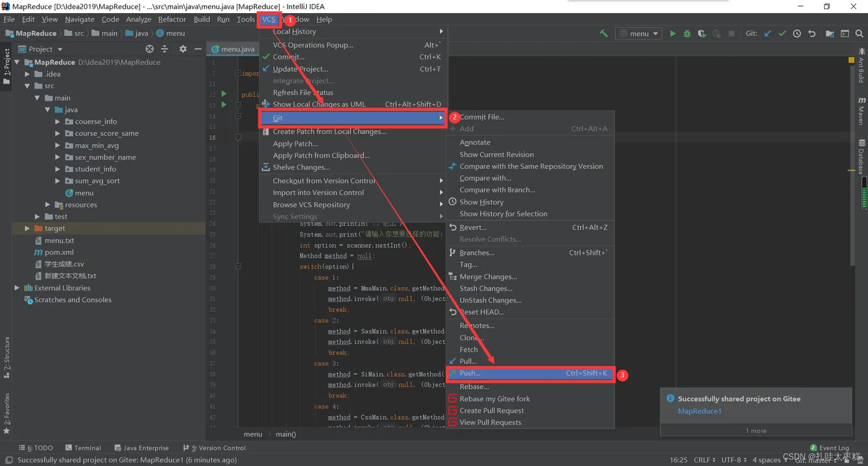Collapse the MapReduce root folder
This screenshot has height=466, width=868.
tap(17, 62)
